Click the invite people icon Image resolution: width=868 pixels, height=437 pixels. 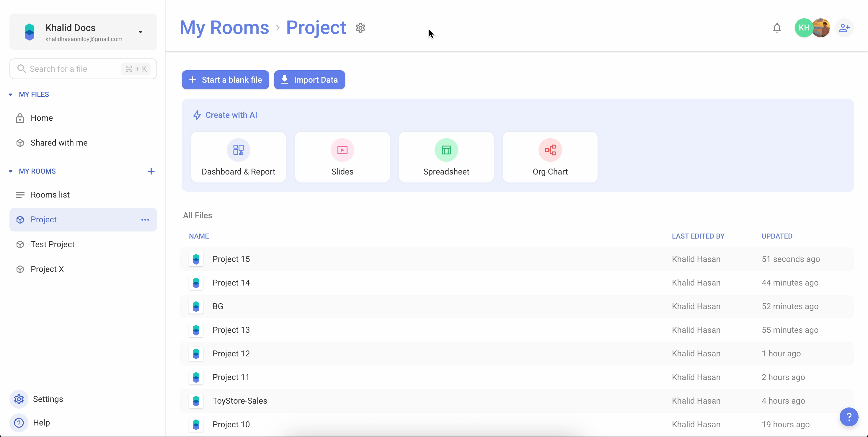pos(845,28)
